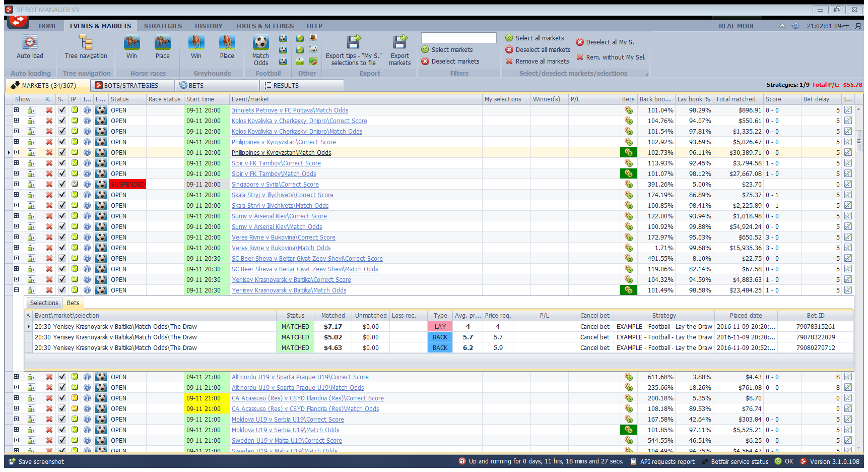Open Tree navigation
The height and width of the screenshot is (472, 868).
[x=86, y=47]
